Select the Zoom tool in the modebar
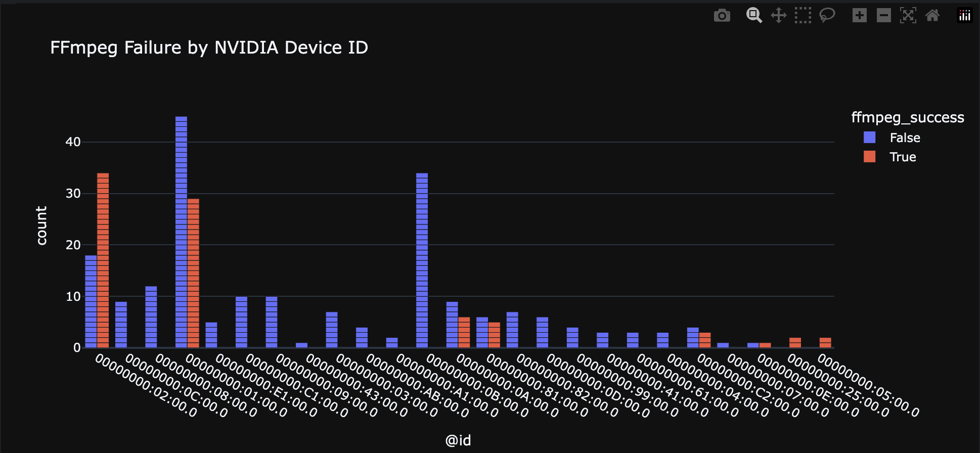The height and width of the screenshot is (453, 980). (754, 16)
